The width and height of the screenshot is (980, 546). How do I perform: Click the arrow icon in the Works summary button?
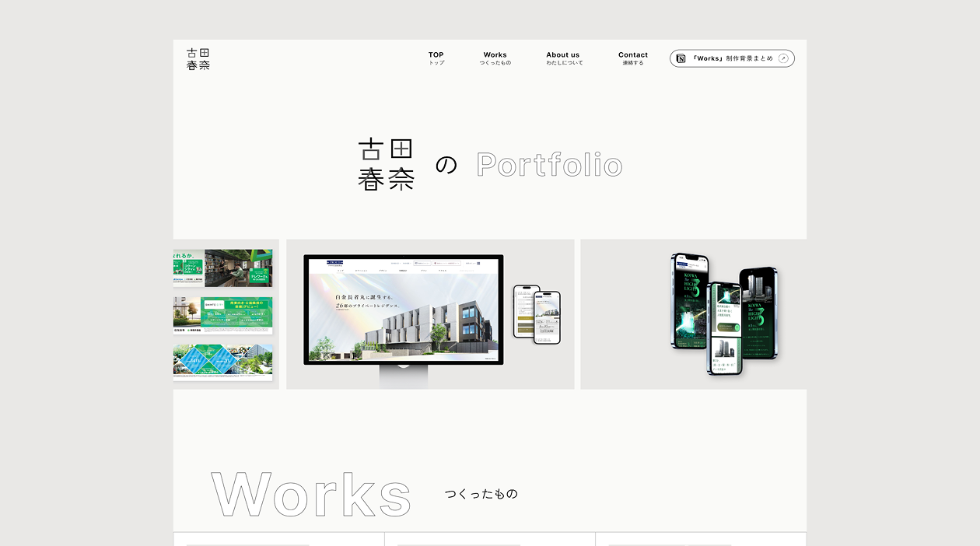tap(783, 58)
